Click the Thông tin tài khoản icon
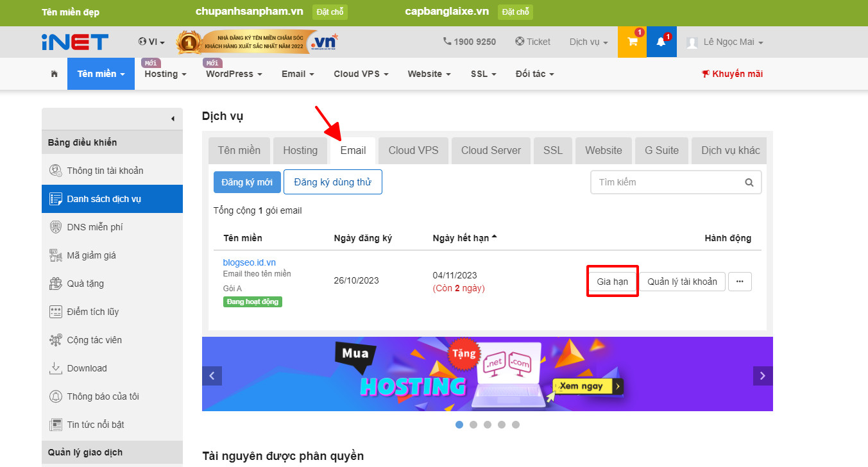This screenshot has width=868, height=467. (x=56, y=171)
